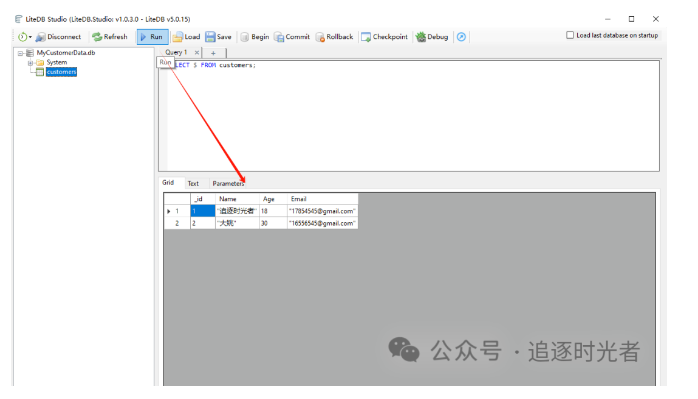Select the email 17854545@gmail.com cell
698x399 pixels.
[322, 211]
